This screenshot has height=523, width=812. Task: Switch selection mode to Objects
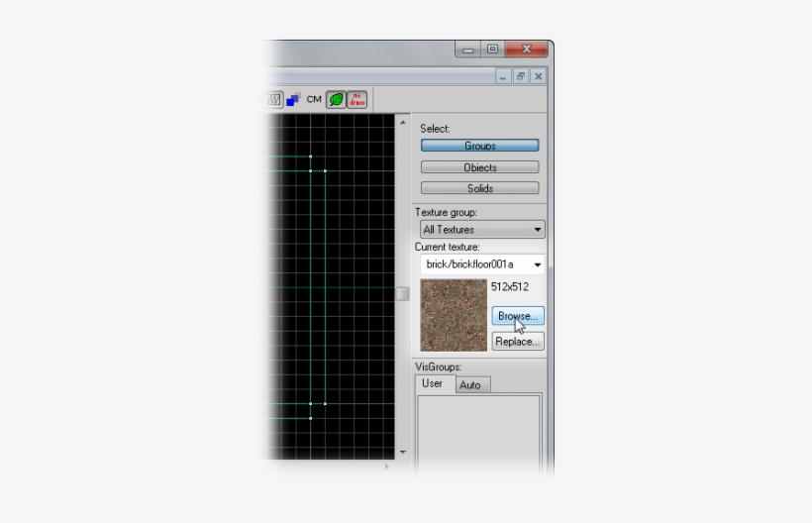pyautogui.click(x=479, y=167)
